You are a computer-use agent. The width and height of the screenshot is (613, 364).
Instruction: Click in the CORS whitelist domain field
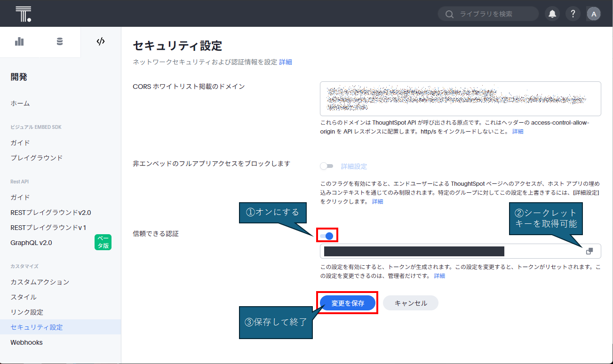(460, 99)
